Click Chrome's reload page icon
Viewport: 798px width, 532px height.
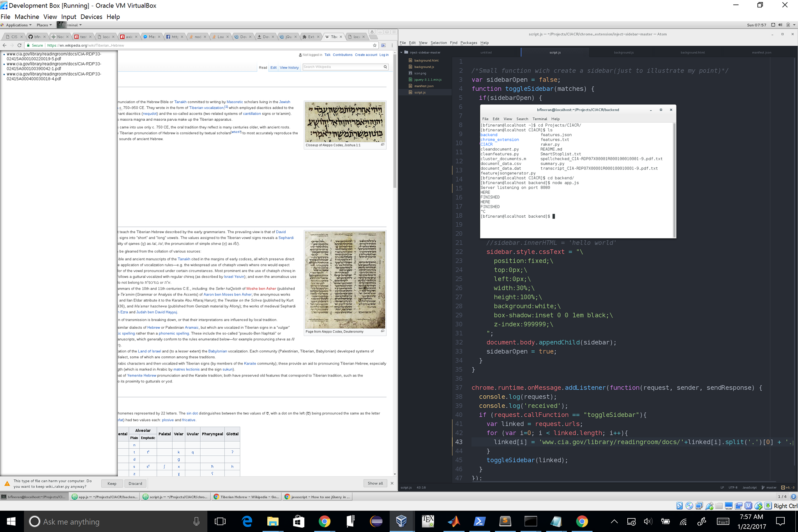[19, 46]
